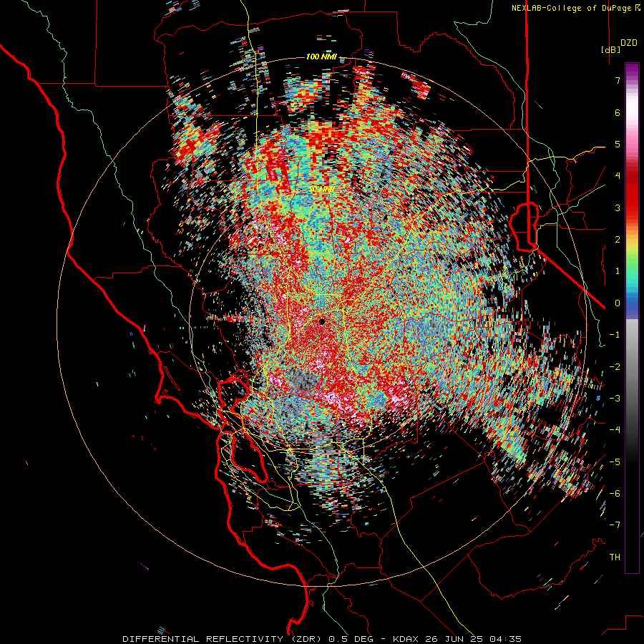Image resolution: width=644 pixels, height=644 pixels.
Task: Click the 7 value on the legend
Action: [618, 80]
